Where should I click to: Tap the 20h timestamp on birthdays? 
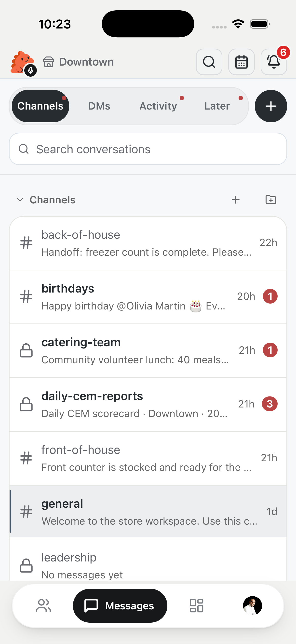point(246,296)
